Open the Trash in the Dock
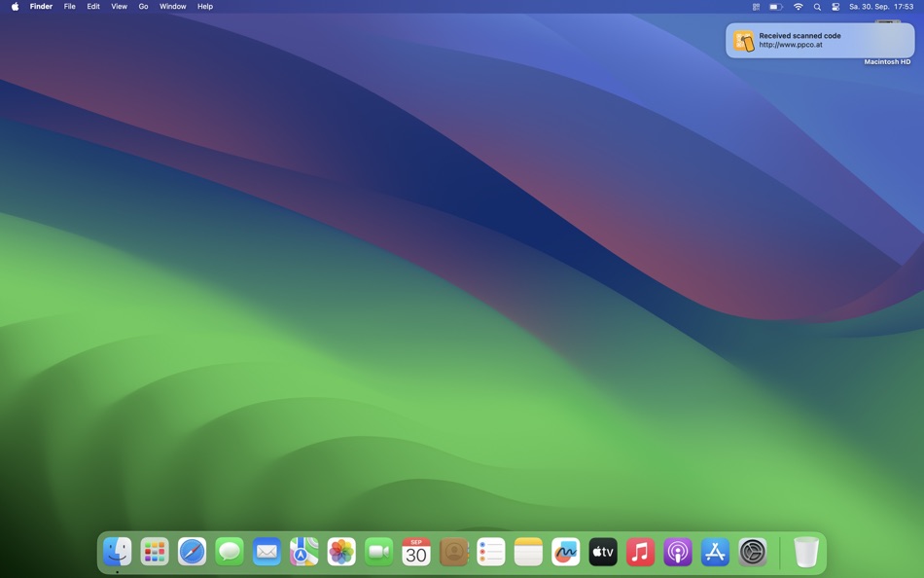 click(806, 552)
